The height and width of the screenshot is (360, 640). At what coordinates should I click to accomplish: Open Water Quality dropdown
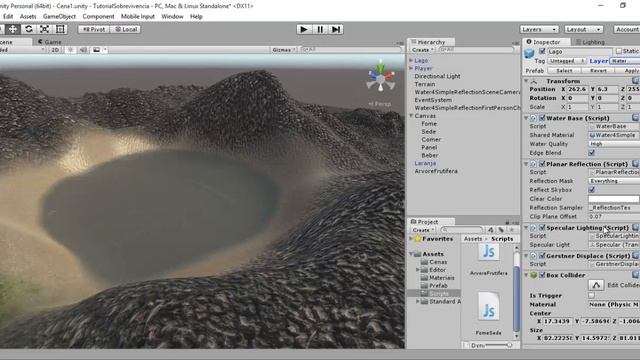click(x=614, y=144)
